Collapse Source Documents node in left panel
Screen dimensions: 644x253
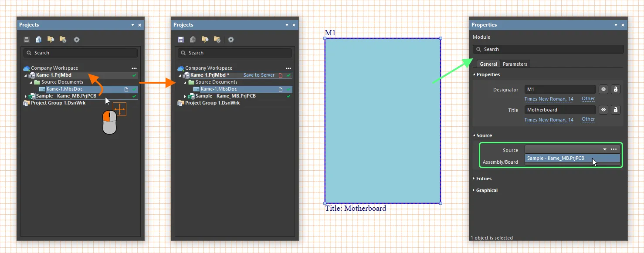(x=31, y=83)
